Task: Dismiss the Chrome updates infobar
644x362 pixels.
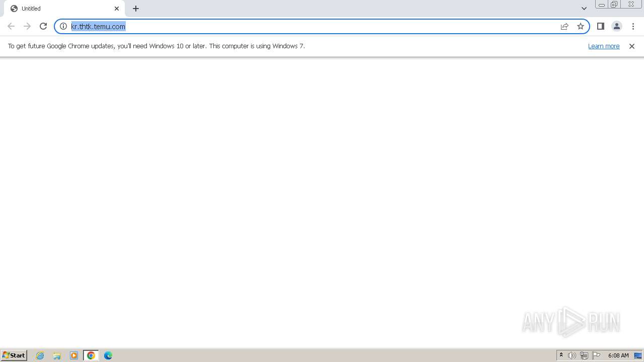Action: pos(632,46)
